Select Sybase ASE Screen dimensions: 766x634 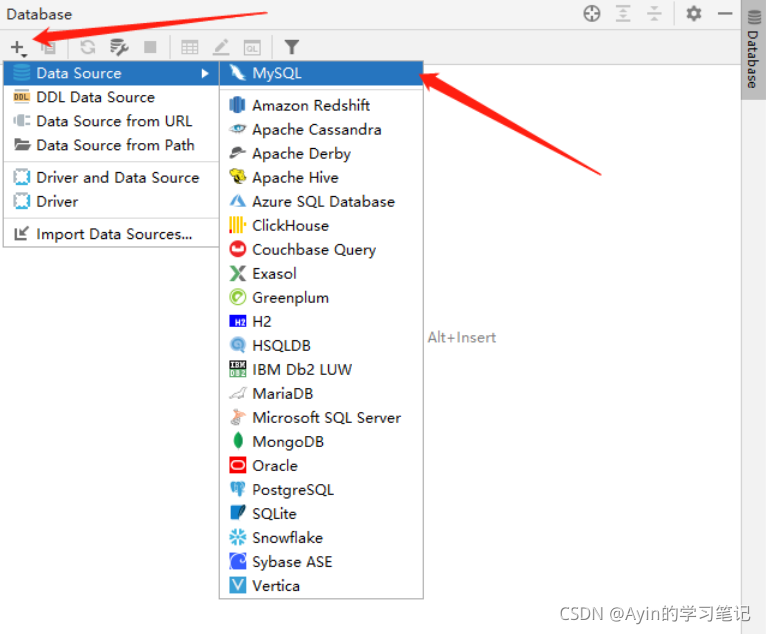point(321,561)
